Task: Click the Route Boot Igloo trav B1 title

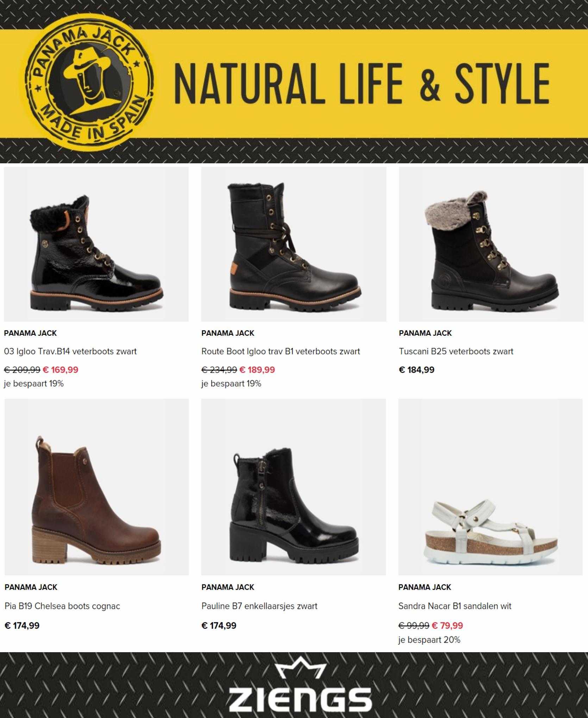Action: coord(281,351)
